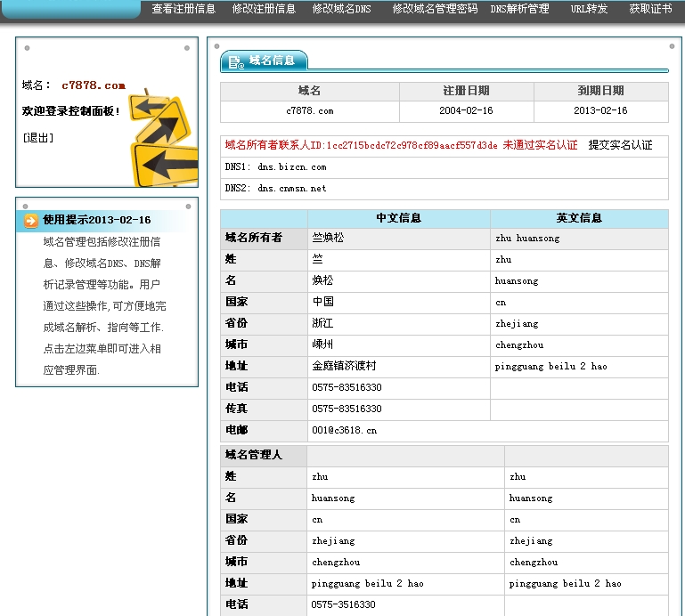Click the document icon in 域名信息 tab

236,62
